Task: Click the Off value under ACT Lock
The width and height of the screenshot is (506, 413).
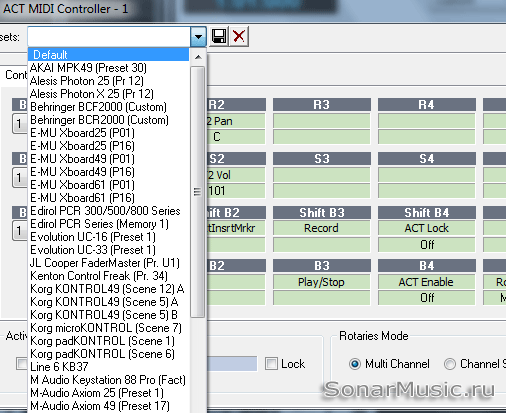Action: pos(427,244)
